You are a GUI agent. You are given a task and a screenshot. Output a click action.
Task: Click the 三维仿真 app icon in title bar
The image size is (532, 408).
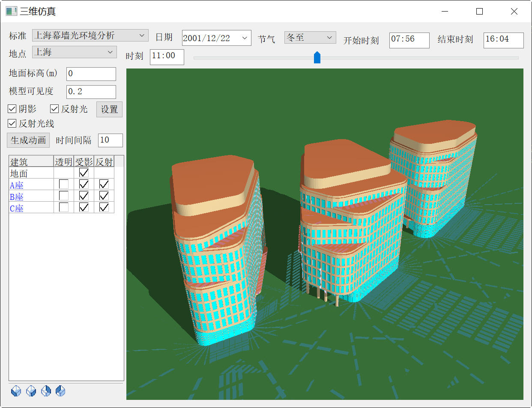point(12,11)
